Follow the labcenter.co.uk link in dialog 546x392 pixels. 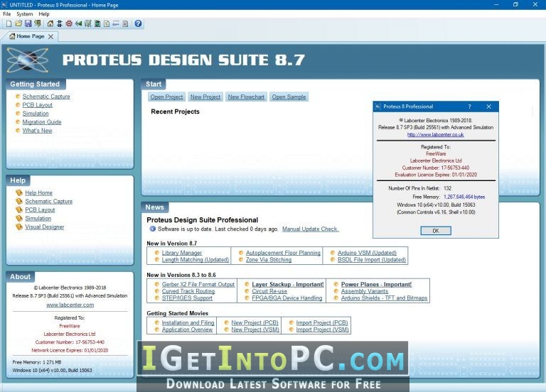click(436, 135)
